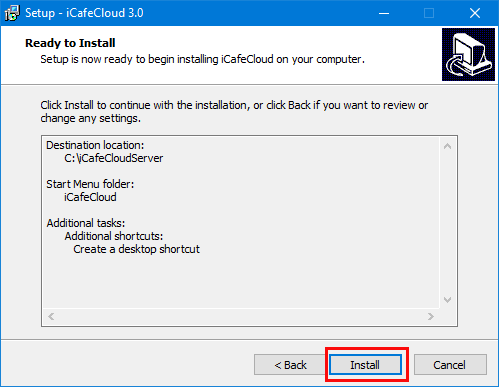Click the "Create a desktop shortcut" line
The height and width of the screenshot is (387, 499).
pyautogui.click(x=136, y=249)
